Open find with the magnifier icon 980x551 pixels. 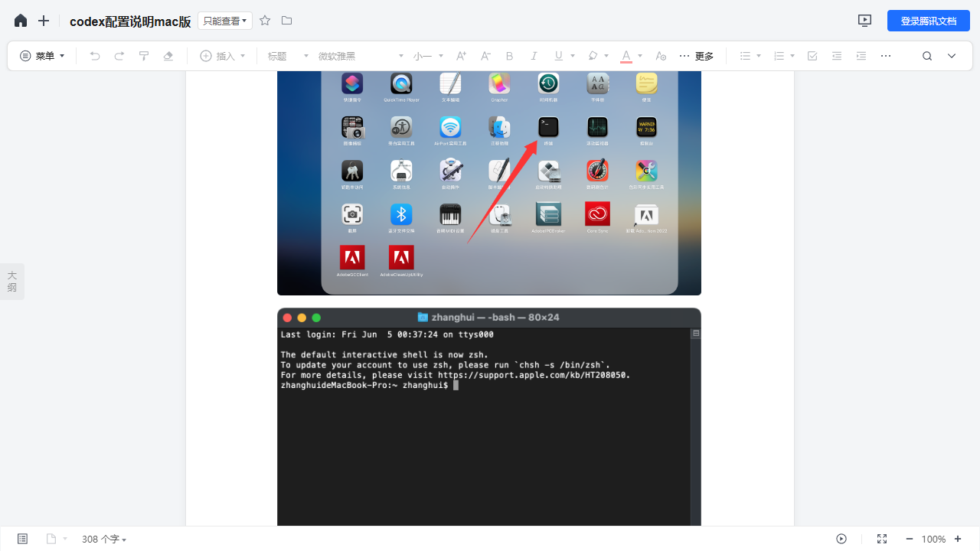click(927, 56)
